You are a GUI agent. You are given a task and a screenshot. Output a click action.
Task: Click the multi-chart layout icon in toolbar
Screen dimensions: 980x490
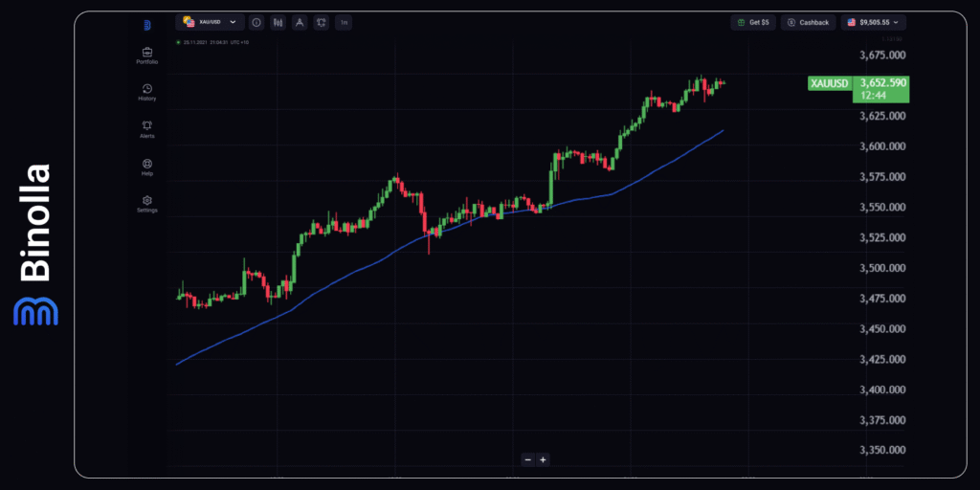[x=322, y=22]
